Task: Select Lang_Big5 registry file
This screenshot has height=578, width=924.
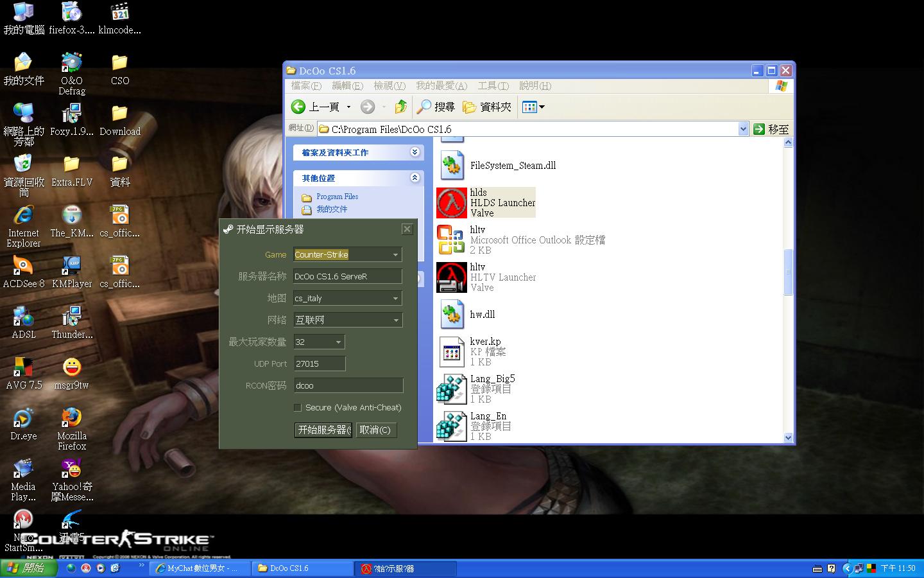Action: (x=475, y=389)
